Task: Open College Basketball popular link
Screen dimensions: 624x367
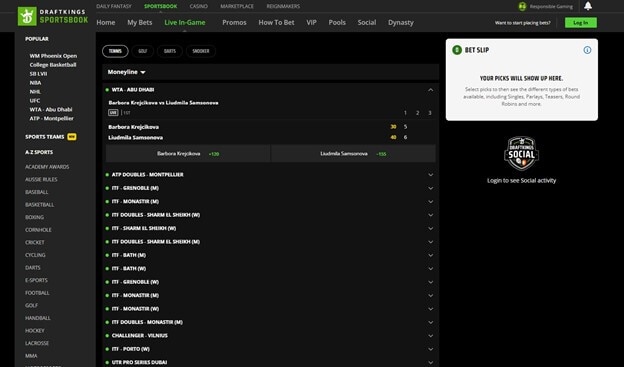Action: (53, 65)
